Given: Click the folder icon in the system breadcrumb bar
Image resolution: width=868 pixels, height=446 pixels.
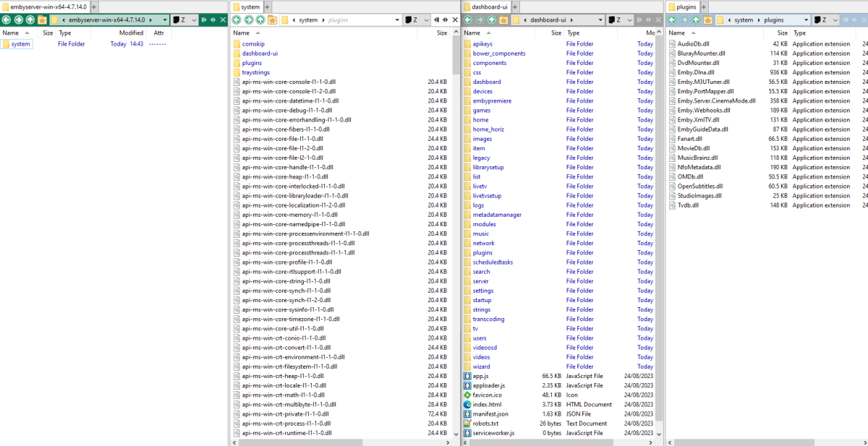Looking at the screenshot, I should click(x=284, y=20).
